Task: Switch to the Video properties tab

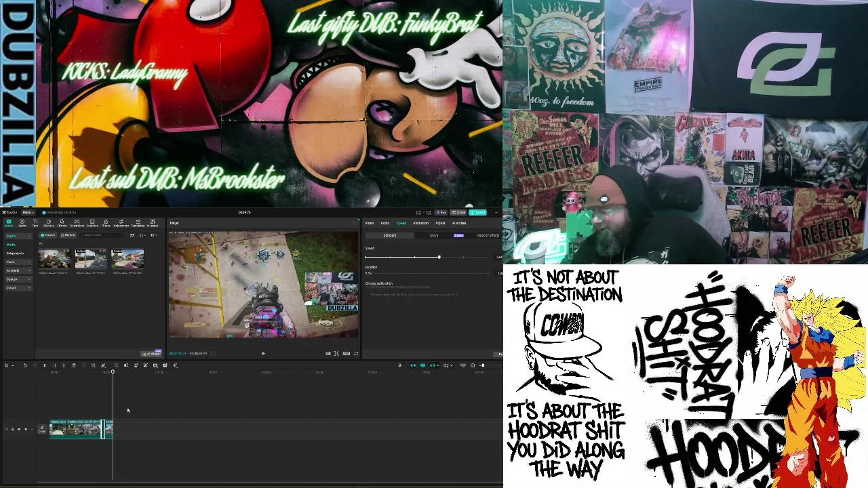Action: 370,223
